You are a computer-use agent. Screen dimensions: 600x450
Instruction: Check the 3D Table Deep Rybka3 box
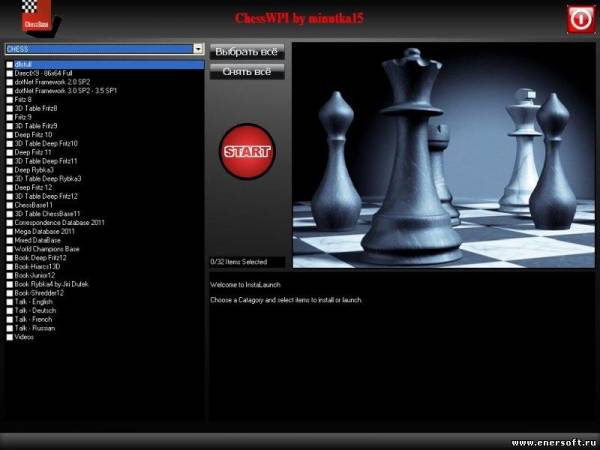10,179
